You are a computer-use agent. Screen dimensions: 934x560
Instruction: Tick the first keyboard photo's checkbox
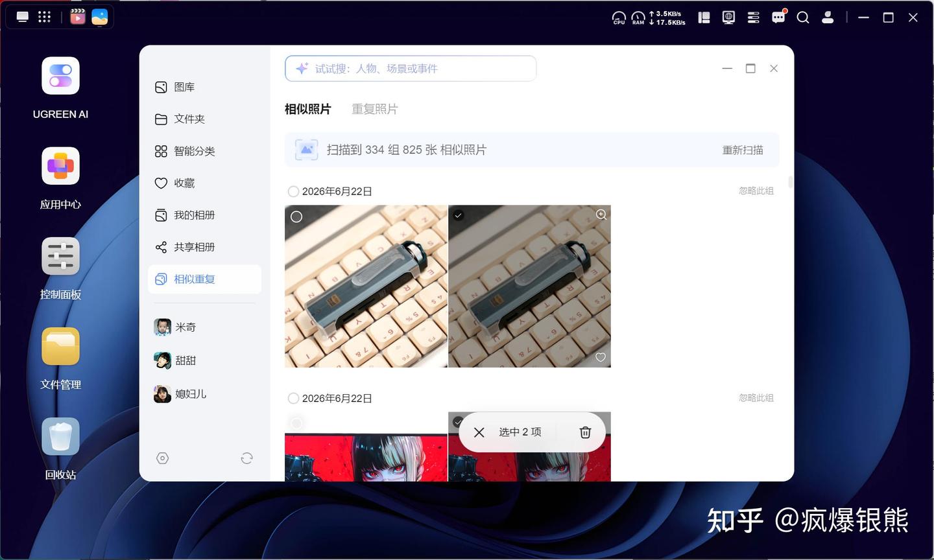click(296, 216)
